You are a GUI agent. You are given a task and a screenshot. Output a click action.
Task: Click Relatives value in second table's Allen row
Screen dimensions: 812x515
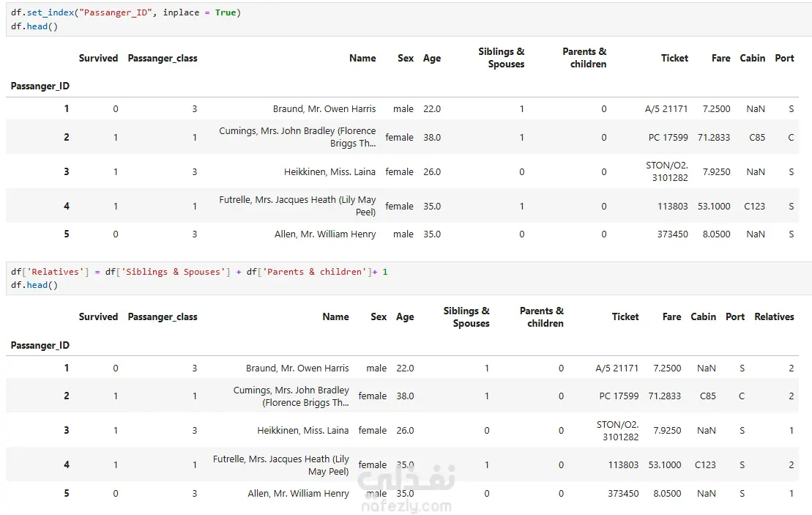[791, 493]
